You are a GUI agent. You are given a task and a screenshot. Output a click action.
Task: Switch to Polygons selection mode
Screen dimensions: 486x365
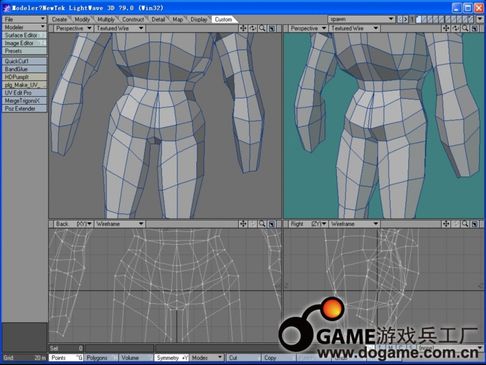click(x=101, y=358)
